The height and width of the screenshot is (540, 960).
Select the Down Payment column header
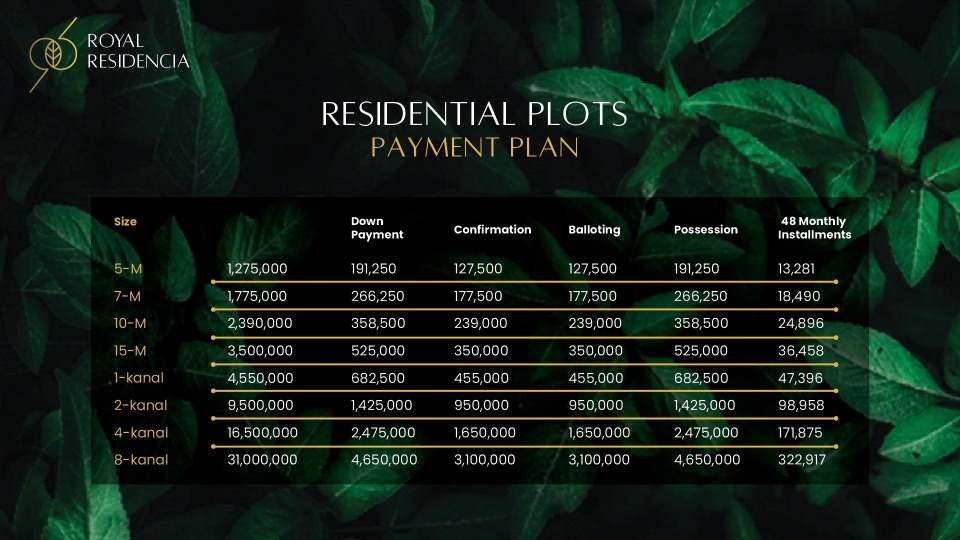[x=377, y=228]
